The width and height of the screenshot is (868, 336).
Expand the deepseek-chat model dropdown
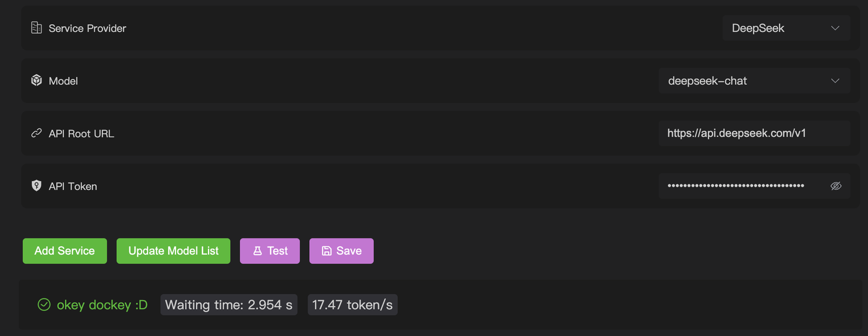point(754,81)
